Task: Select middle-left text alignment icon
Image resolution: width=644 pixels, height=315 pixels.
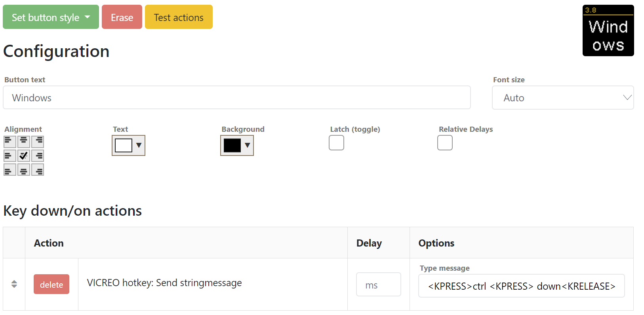Action: click(x=10, y=156)
